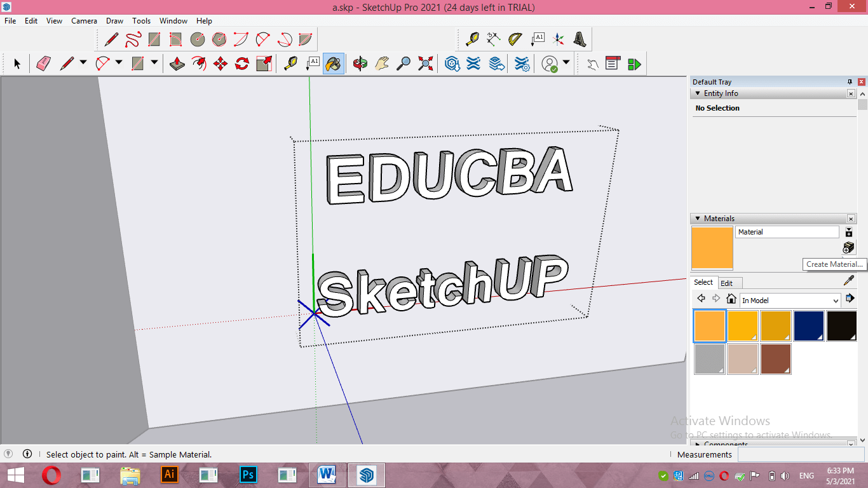Select the Axes tool
The width and height of the screenshot is (868, 488).
click(x=559, y=39)
